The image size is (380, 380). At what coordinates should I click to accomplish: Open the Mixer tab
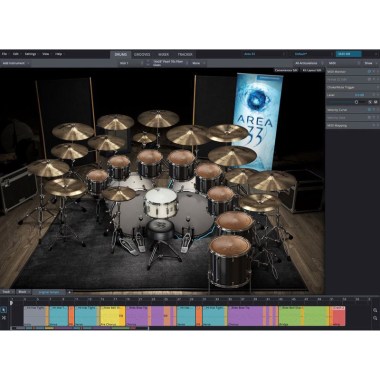click(x=163, y=54)
